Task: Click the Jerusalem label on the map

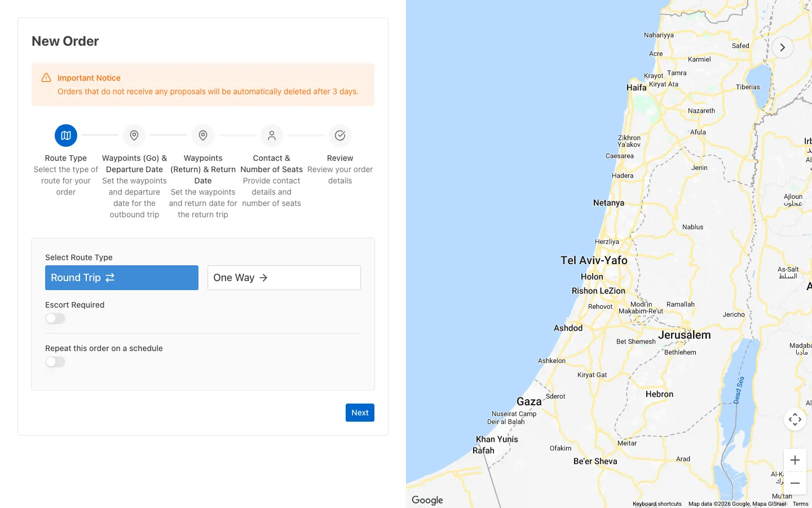Action: point(685,335)
